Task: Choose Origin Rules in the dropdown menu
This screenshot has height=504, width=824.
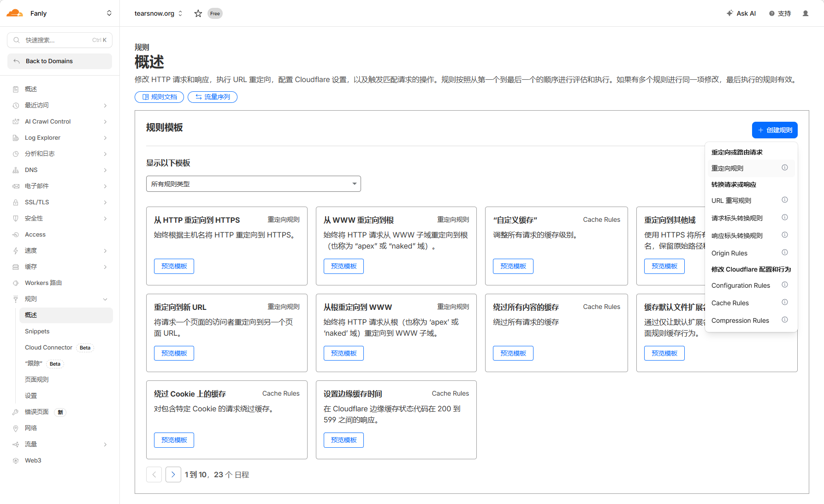Action: coord(751,253)
